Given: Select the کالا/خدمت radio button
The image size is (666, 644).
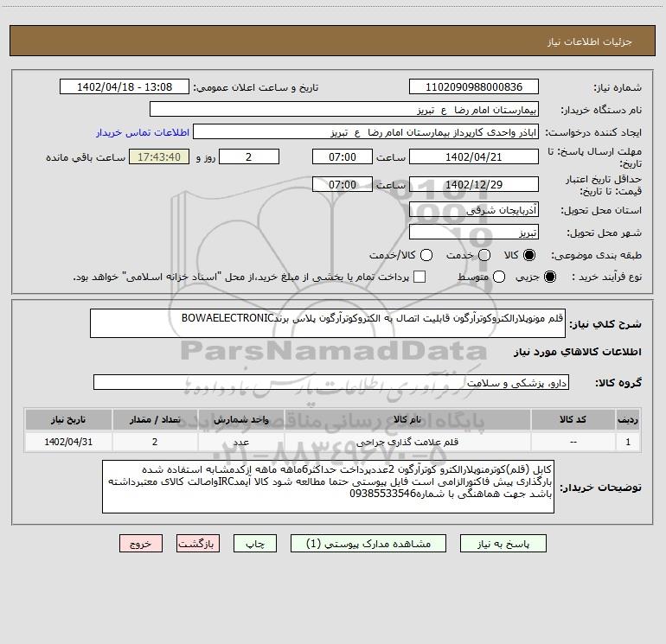Looking at the screenshot, I should coord(426,255).
